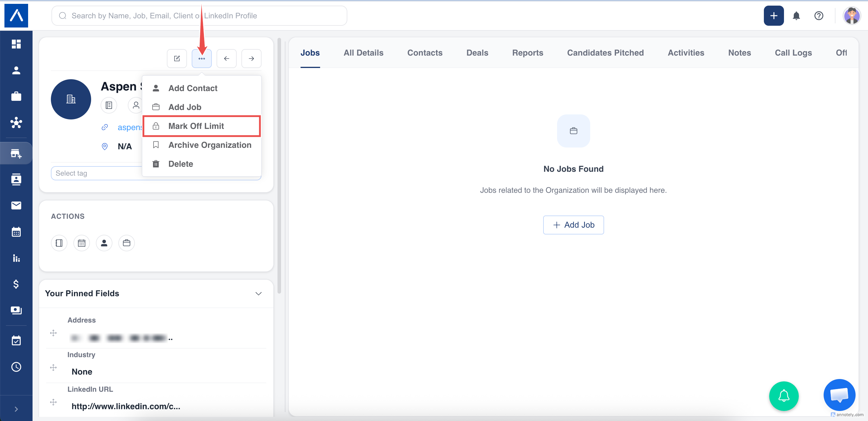
Task: Go to previous organization arrow
Action: tap(226, 58)
